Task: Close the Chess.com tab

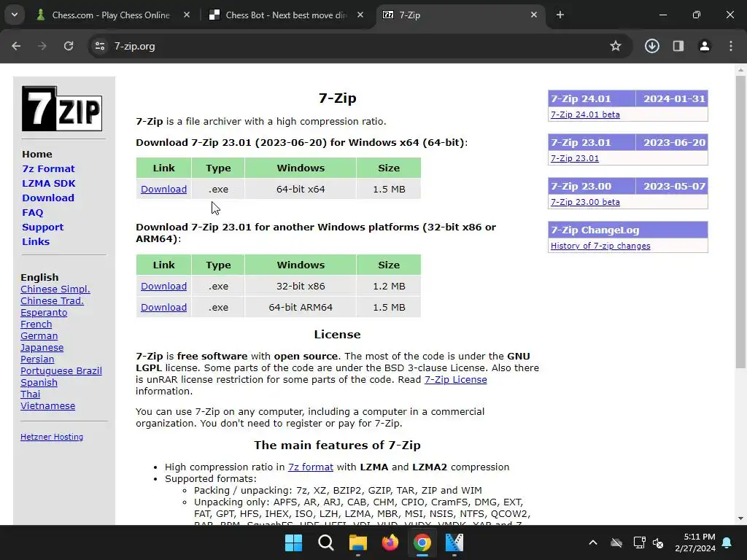Action: pyautogui.click(x=187, y=15)
